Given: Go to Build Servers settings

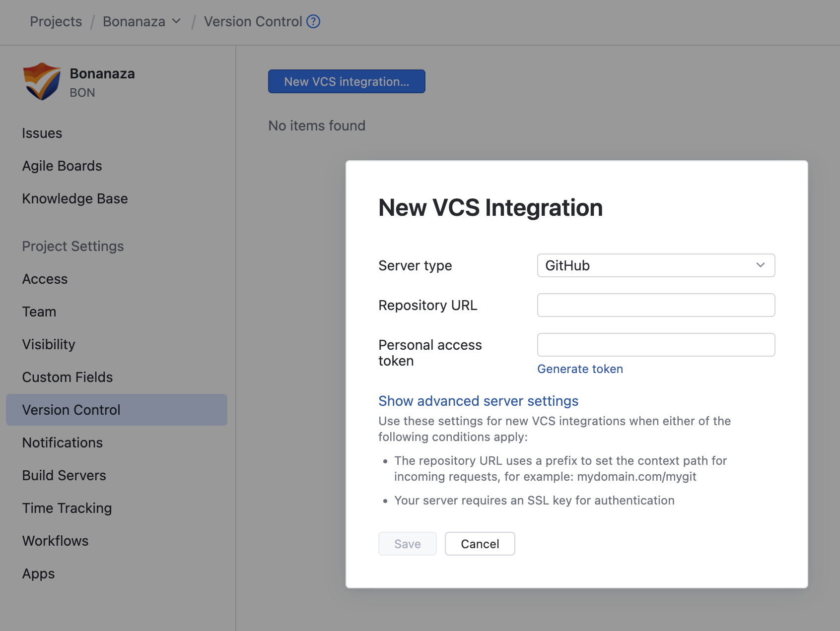Looking at the screenshot, I should 64,475.
